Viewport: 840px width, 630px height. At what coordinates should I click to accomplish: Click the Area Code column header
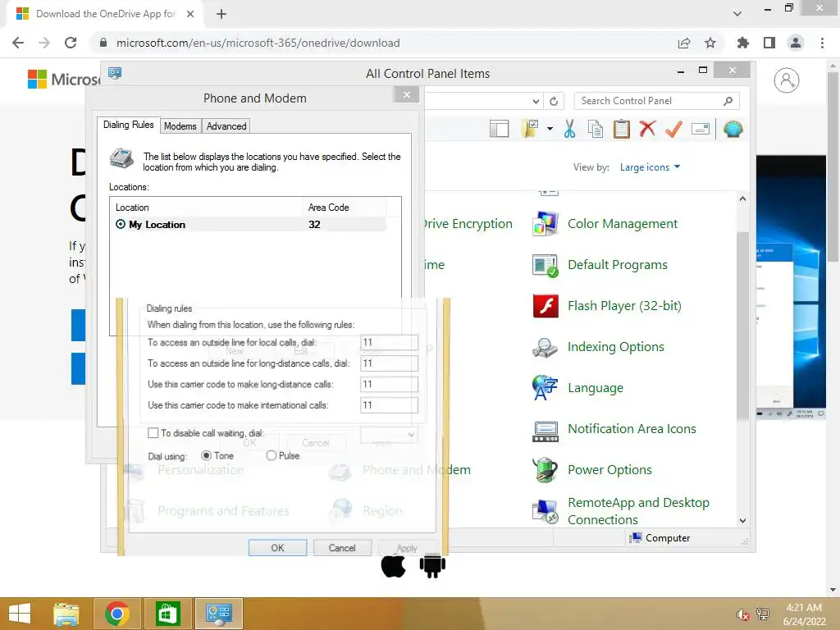pyautogui.click(x=344, y=208)
